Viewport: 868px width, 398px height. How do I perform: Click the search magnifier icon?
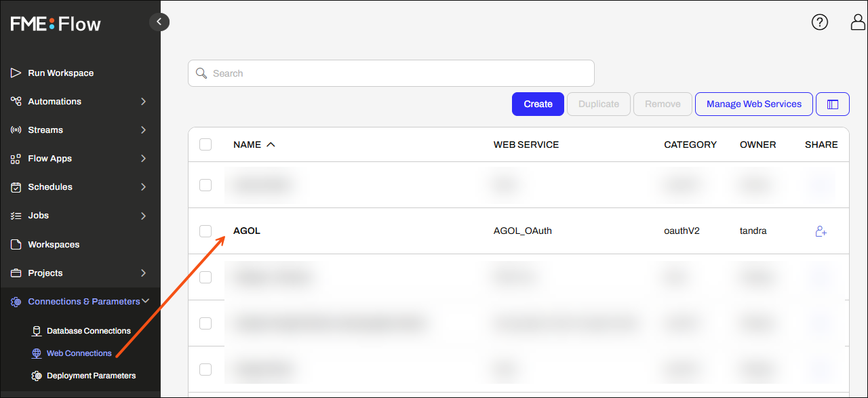[x=201, y=73]
